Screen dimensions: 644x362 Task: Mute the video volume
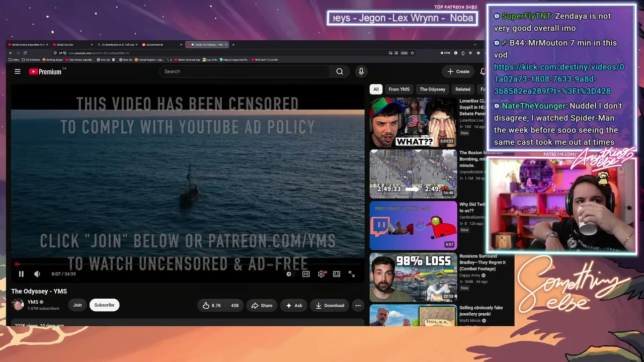point(37,274)
